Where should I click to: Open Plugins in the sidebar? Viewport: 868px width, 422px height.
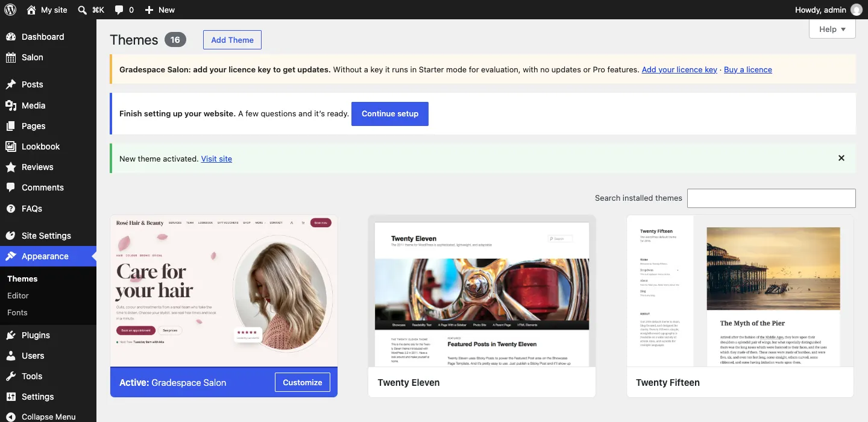tap(48, 335)
